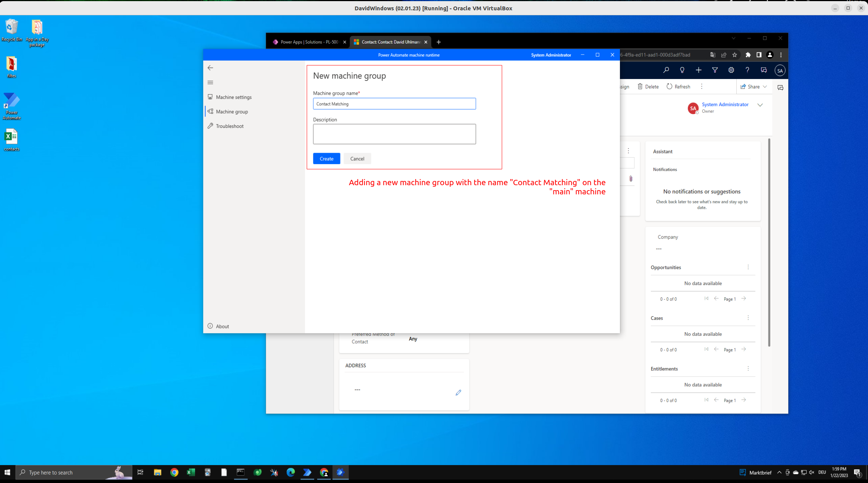868x483 pixels.
Task: Open the Opportunities more options menu
Action: point(748,267)
